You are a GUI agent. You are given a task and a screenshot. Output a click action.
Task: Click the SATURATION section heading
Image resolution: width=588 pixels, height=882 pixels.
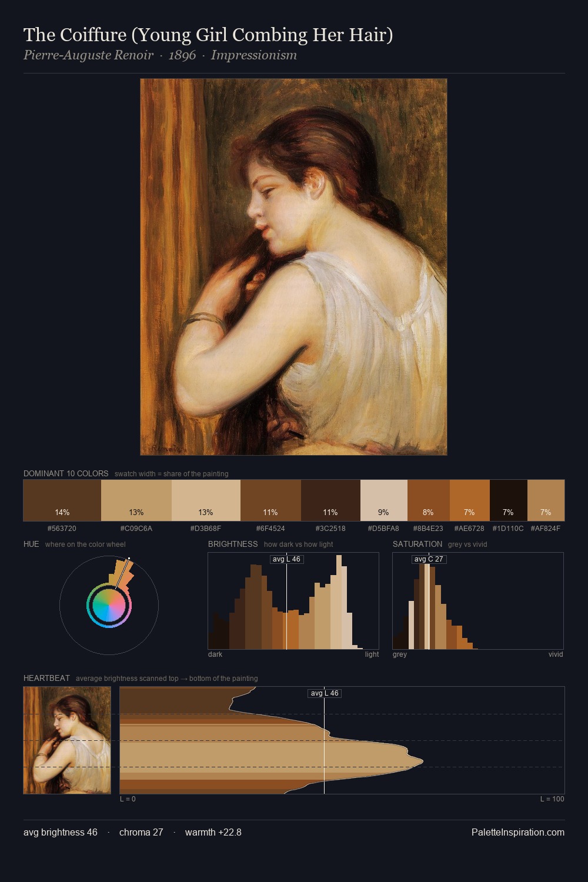[417, 544]
